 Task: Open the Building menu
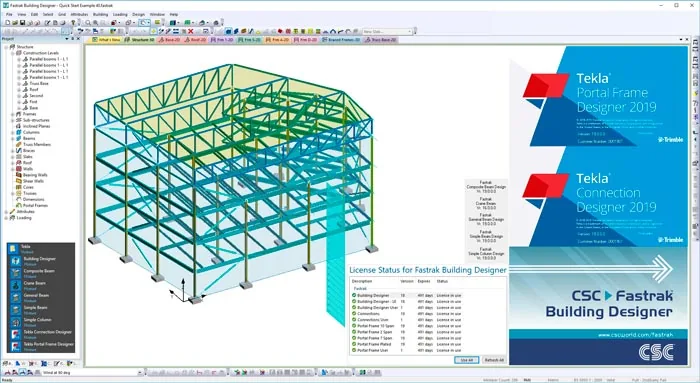[100, 14]
